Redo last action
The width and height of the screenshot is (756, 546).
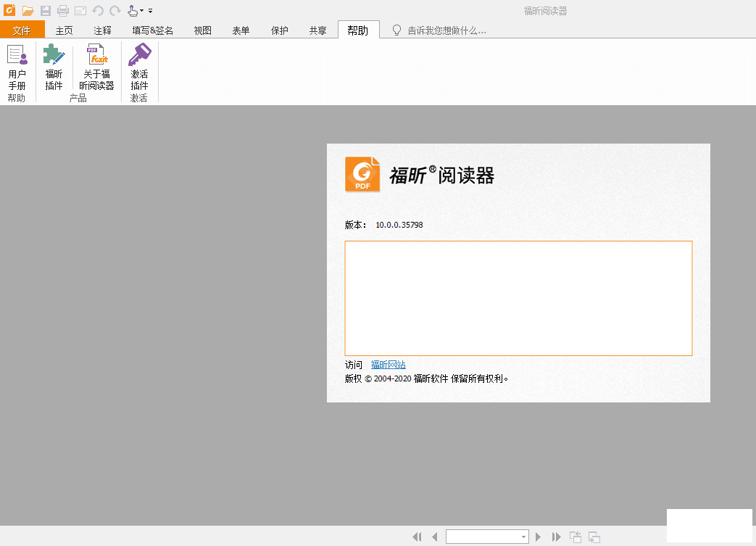[115, 11]
